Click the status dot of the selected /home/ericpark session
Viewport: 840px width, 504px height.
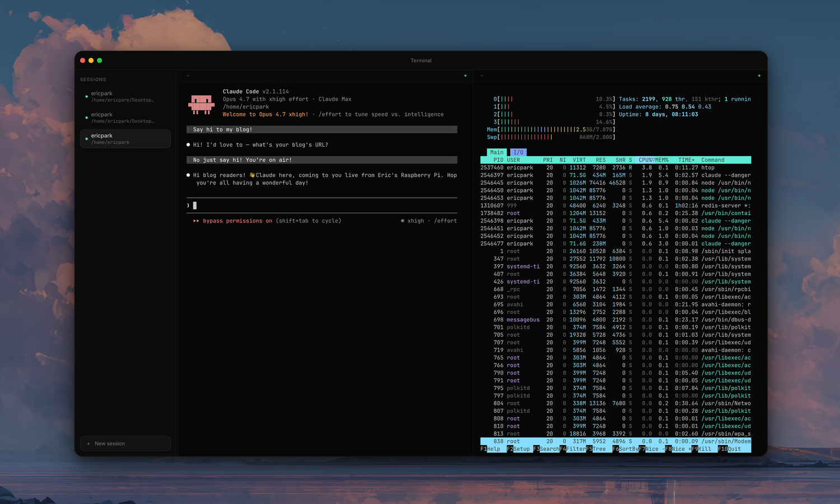pyautogui.click(x=86, y=139)
